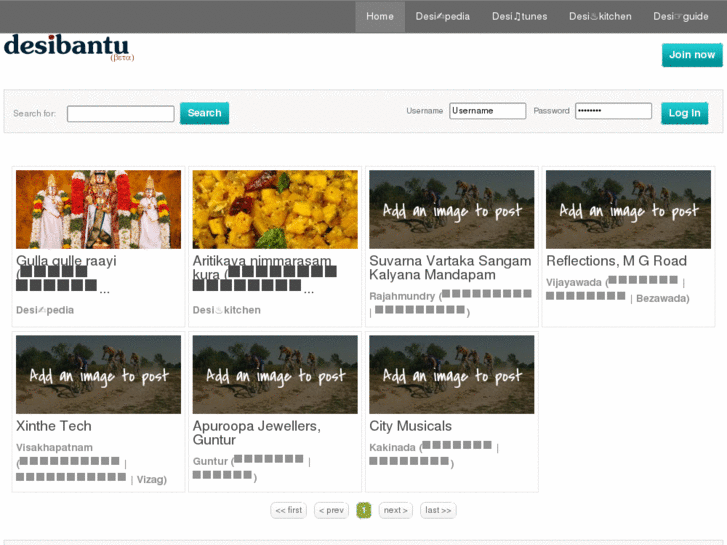Viewport: 727px width, 545px height.
Task: Open the Desipedia menu item
Action: [442, 16]
